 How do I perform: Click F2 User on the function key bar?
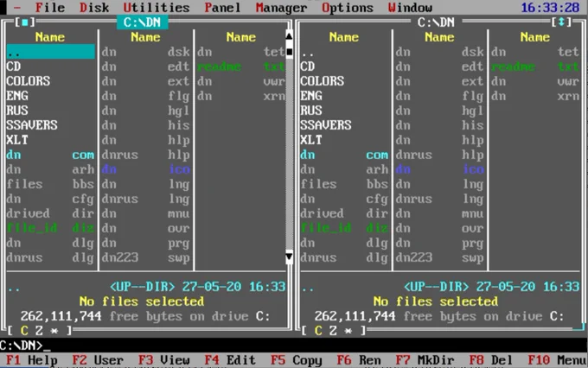pos(98,360)
